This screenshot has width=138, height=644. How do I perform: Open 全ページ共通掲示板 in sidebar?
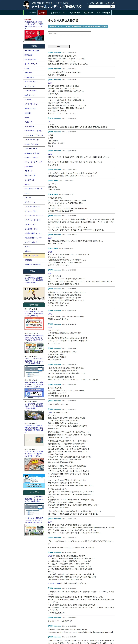pos(34,51)
